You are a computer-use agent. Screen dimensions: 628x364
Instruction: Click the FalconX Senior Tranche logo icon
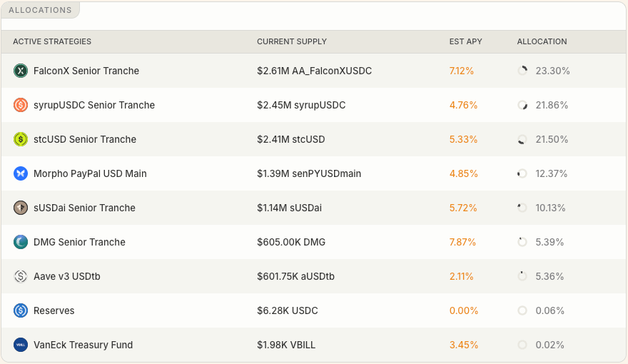(x=21, y=71)
